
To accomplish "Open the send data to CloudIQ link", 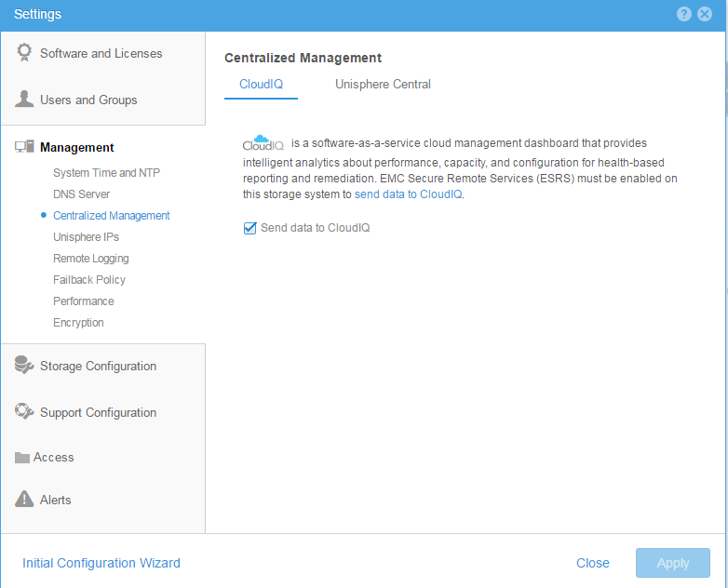I will pyautogui.click(x=408, y=194).
